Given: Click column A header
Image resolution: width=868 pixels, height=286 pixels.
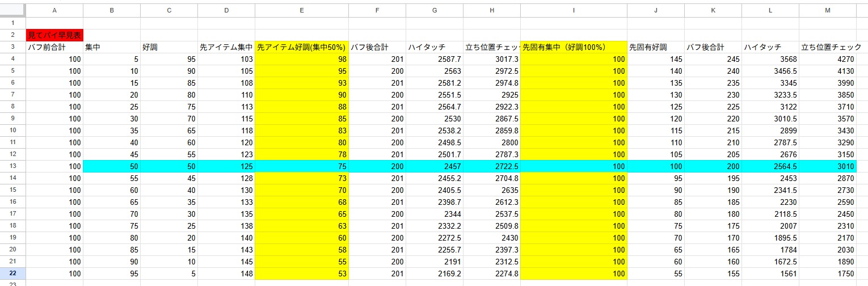Looking at the screenshot, I should pyautogui.click(x=54, y=10).
